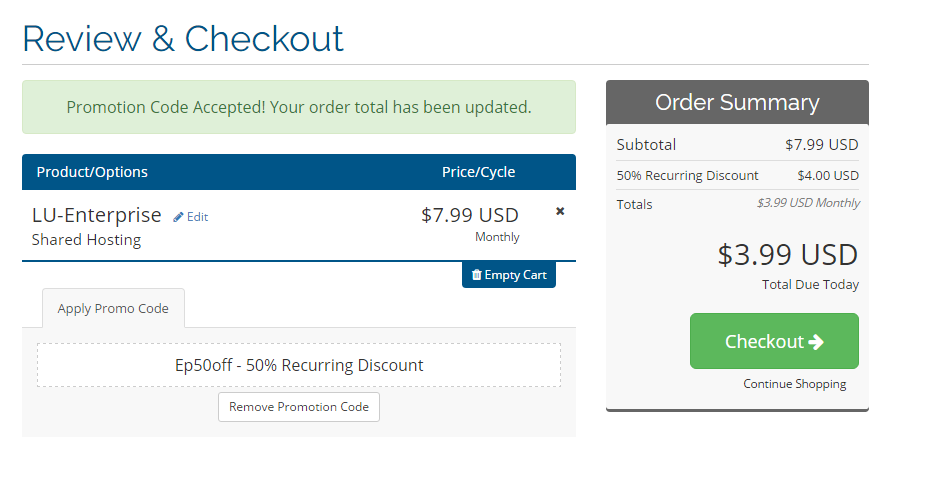The height and width of the screenshot is (491, 930).
Task: Click the Promotion Code Accepted banner
Action: [299, 107]
